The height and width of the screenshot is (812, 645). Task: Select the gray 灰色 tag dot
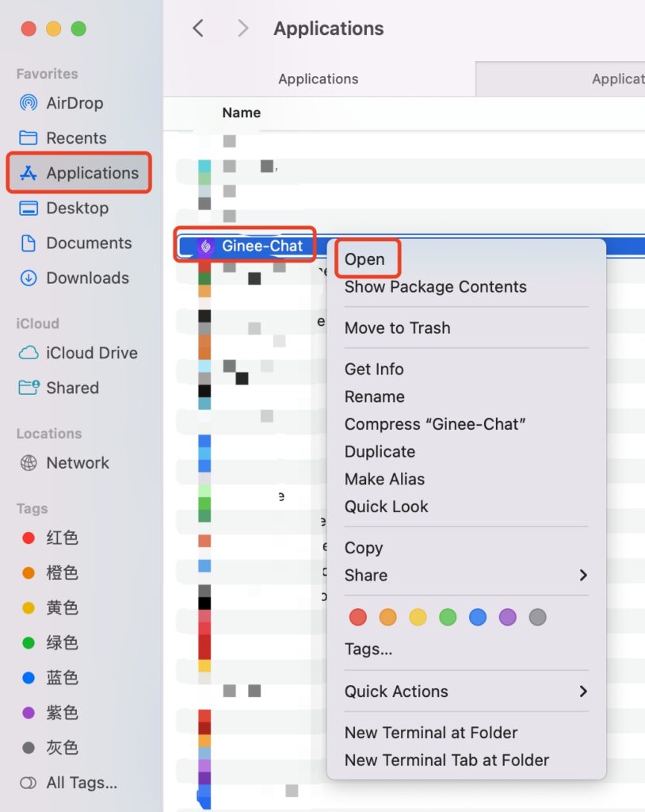pyautogui.click(x=29, y=748)
